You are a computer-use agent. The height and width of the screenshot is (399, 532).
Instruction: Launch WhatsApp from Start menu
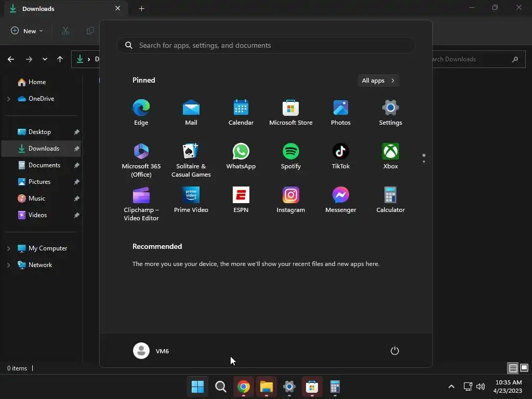(241, 156)
